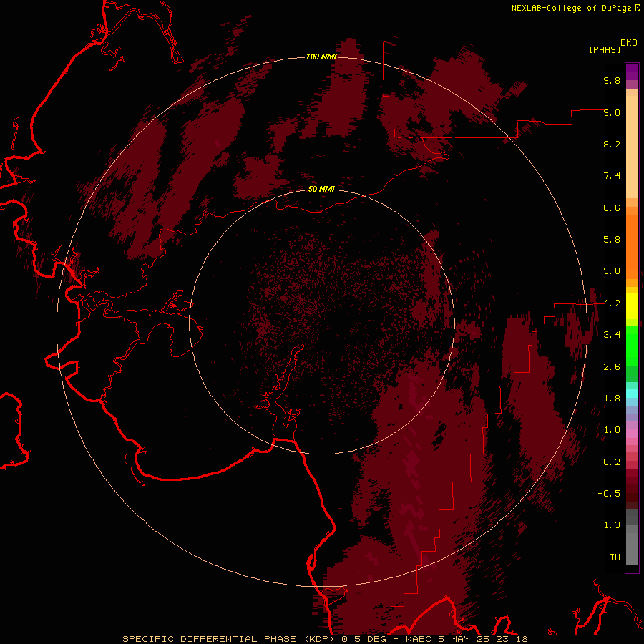Click the cyan band beside 1.8
This screenshot has height=644, width=644.
(x=632, y=394)
